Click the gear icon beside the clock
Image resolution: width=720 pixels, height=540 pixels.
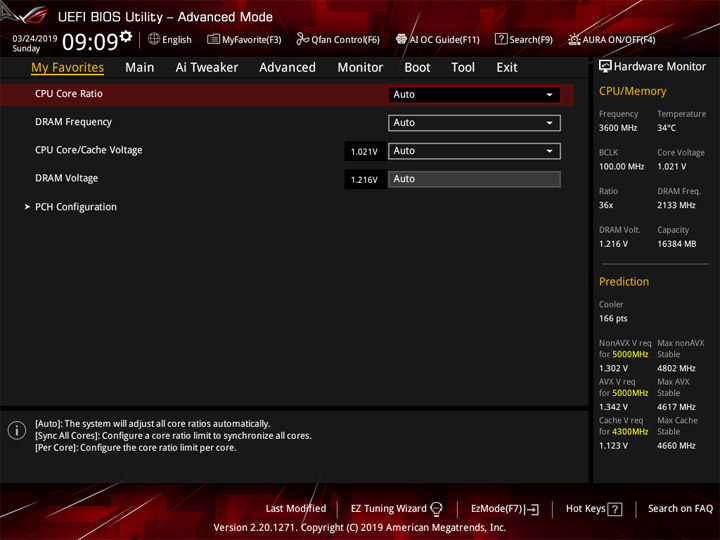126,36
